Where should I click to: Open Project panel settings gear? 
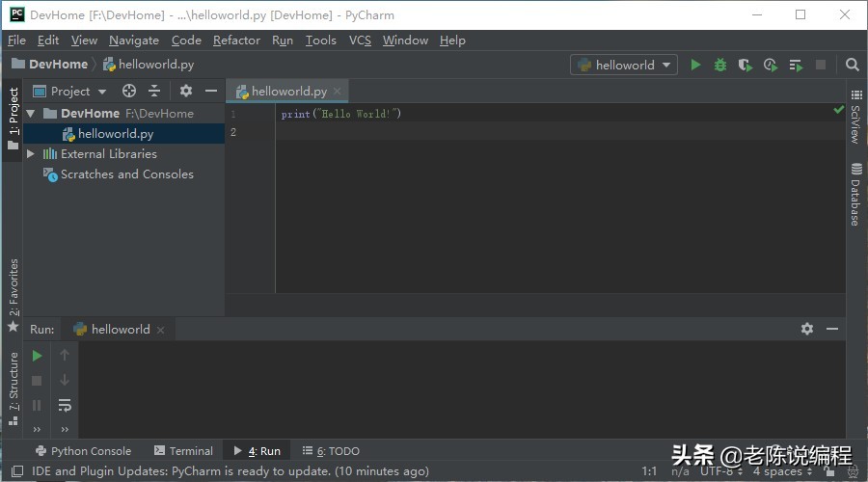pyautogui.click(x=186, y=91)
